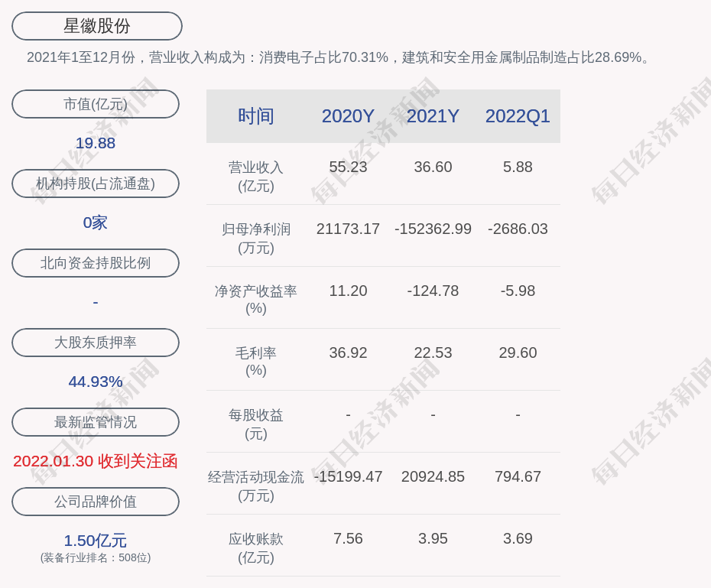Click the 2021Y column header
Image resolution: width=711 pixels, height=588 pixels.
(433, 116)
